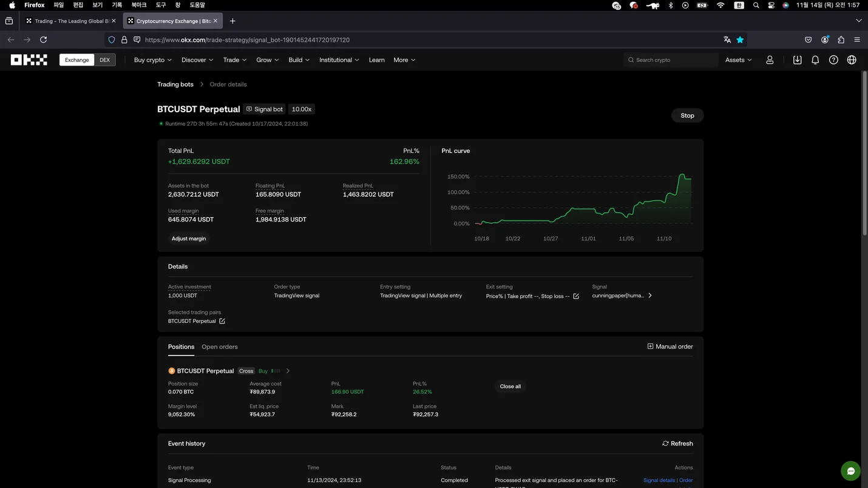Click Close all positions button
Image resolution: width=868 pixels, height=488 pixels.
(x=510, y=387)
